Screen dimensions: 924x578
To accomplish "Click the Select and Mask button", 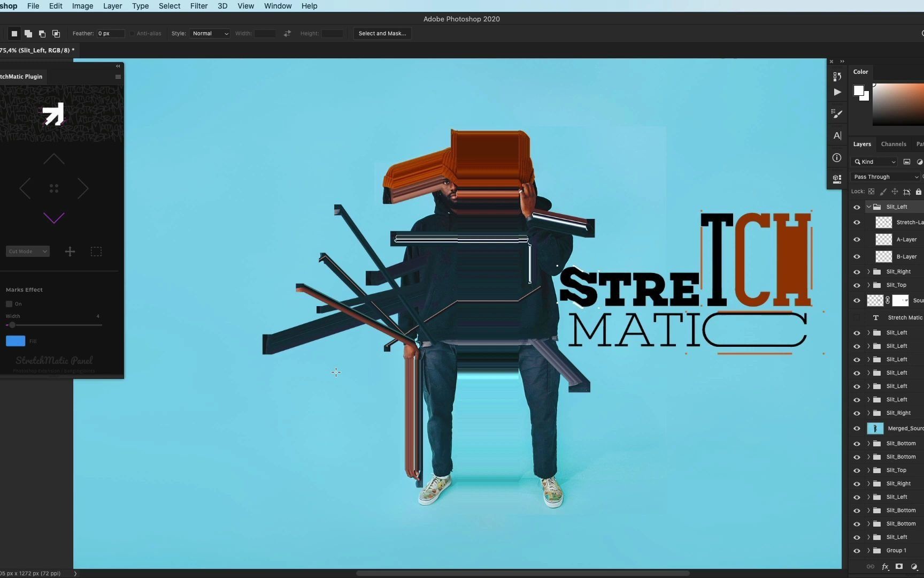I will 382,33.
